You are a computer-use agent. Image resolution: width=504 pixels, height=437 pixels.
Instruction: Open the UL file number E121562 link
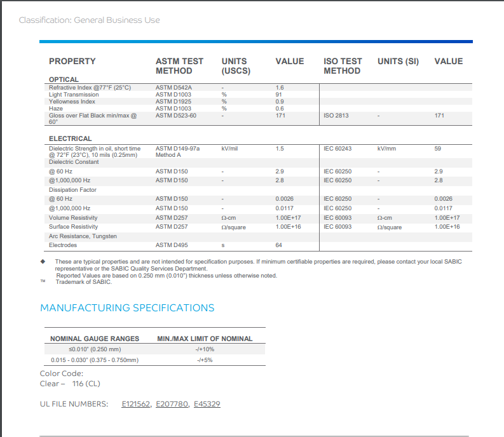point(136,404)
